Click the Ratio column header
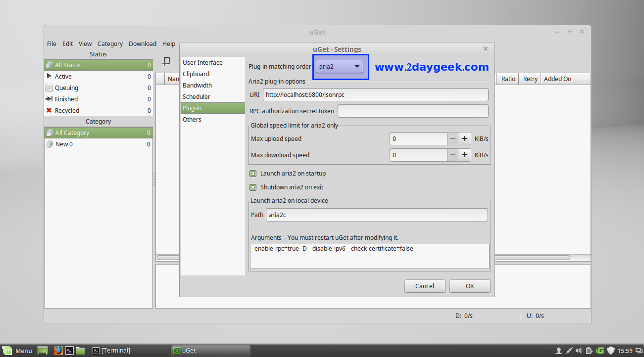Viewport: 644px width, 357px height. 508,79
